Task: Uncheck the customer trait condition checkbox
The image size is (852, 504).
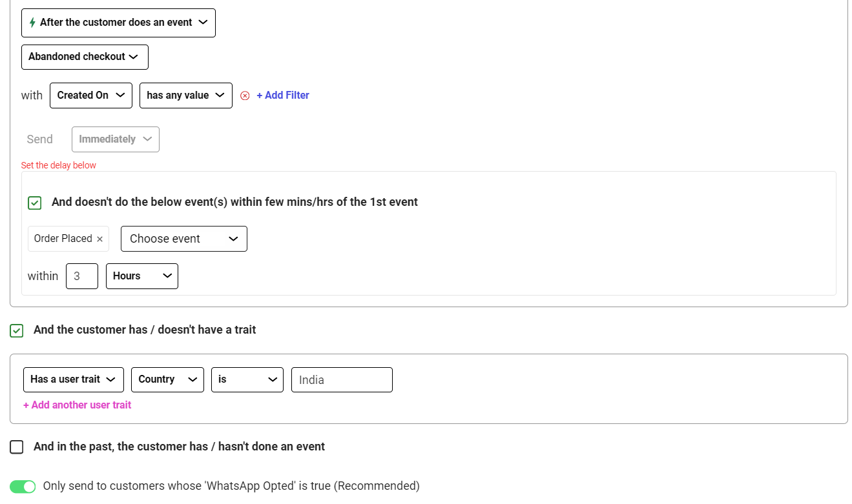Action: click(x=16, y=330)
